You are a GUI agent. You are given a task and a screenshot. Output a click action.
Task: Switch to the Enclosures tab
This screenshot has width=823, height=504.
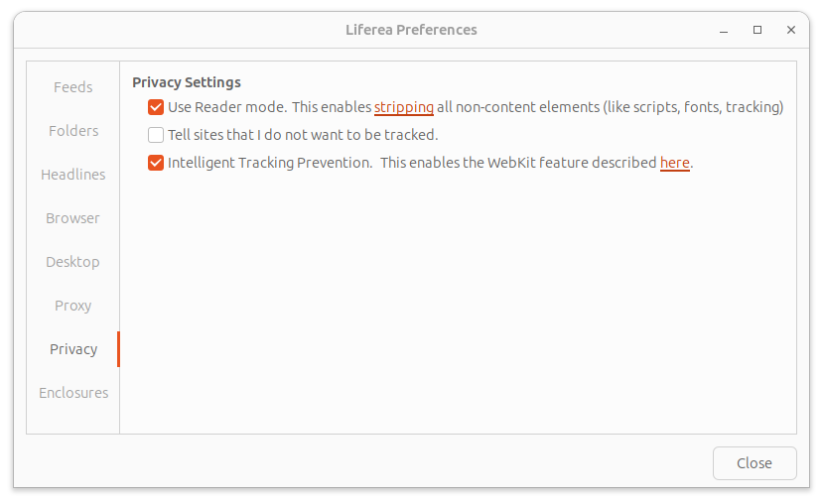click(73, 393)
